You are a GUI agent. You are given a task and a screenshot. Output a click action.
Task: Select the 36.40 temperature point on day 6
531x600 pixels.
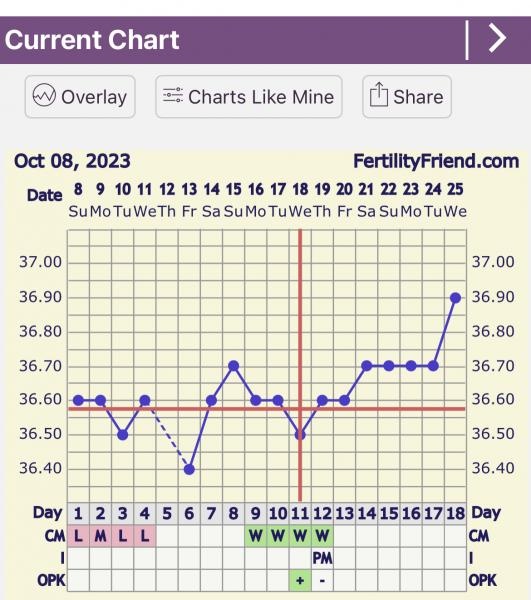coord(189,469)
